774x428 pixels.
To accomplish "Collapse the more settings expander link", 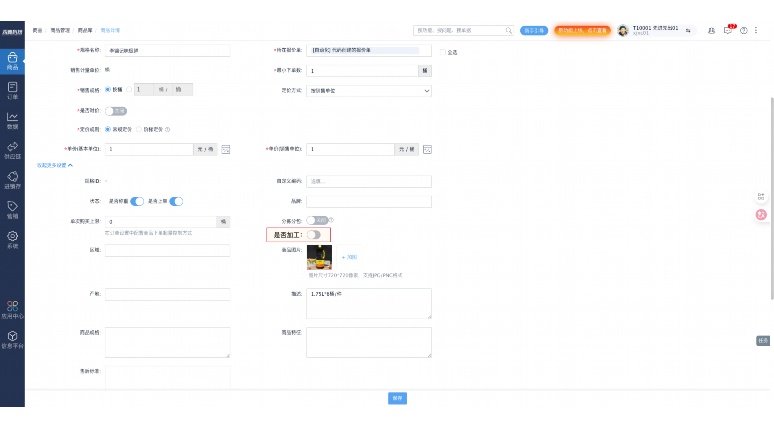I will point(55,165).
